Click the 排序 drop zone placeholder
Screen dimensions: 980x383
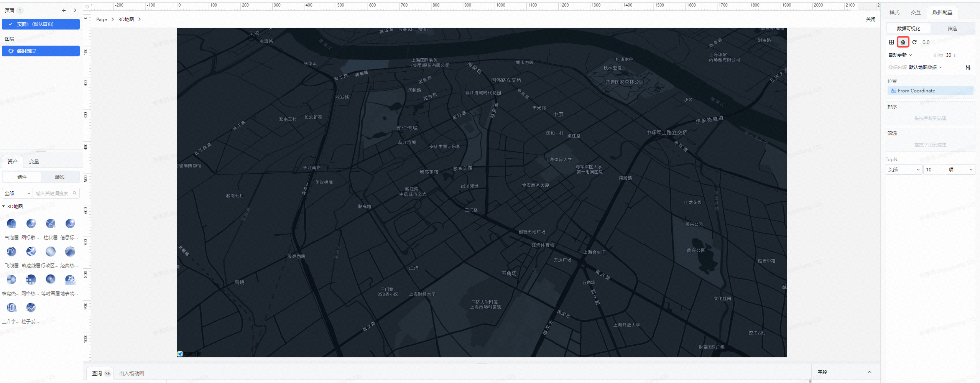tap(931, 118)
